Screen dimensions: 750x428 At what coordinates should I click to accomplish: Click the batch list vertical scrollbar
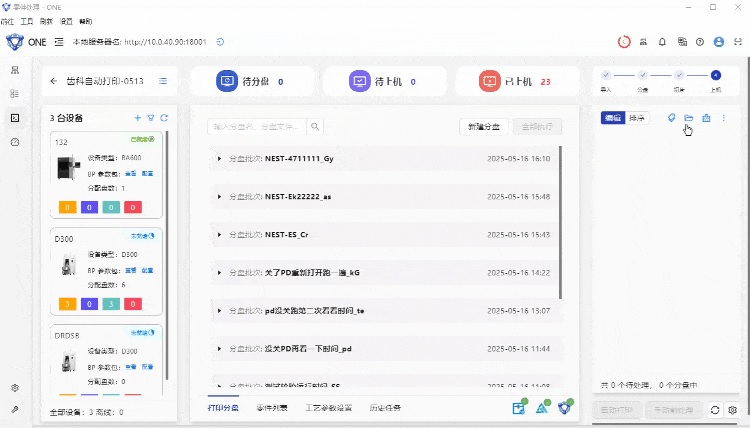[560, 222]
